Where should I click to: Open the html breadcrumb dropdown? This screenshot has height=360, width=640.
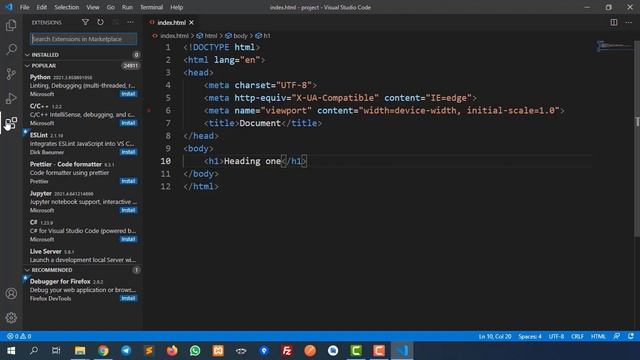tap(207, 36)
